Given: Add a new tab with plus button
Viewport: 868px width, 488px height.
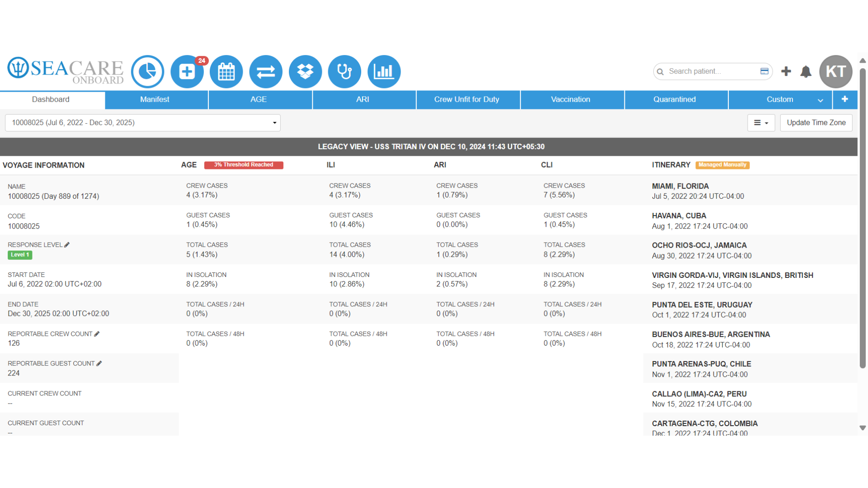Looking at the screenshot, I should [844, 99].
